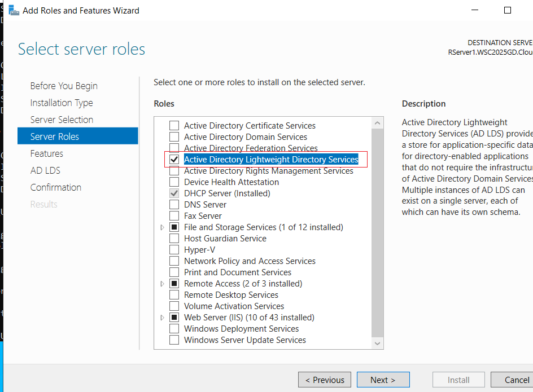Check the DNS Server role

click(174, 205)
